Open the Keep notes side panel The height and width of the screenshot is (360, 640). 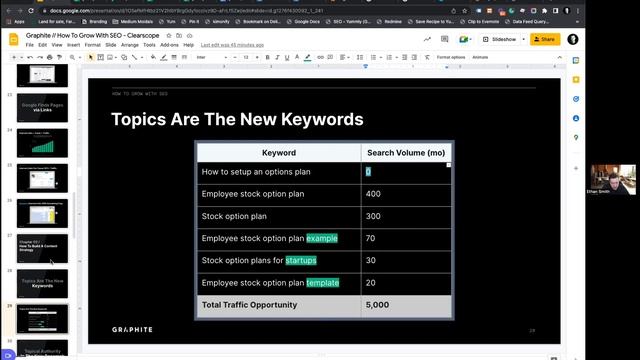[x=576, y=80]
